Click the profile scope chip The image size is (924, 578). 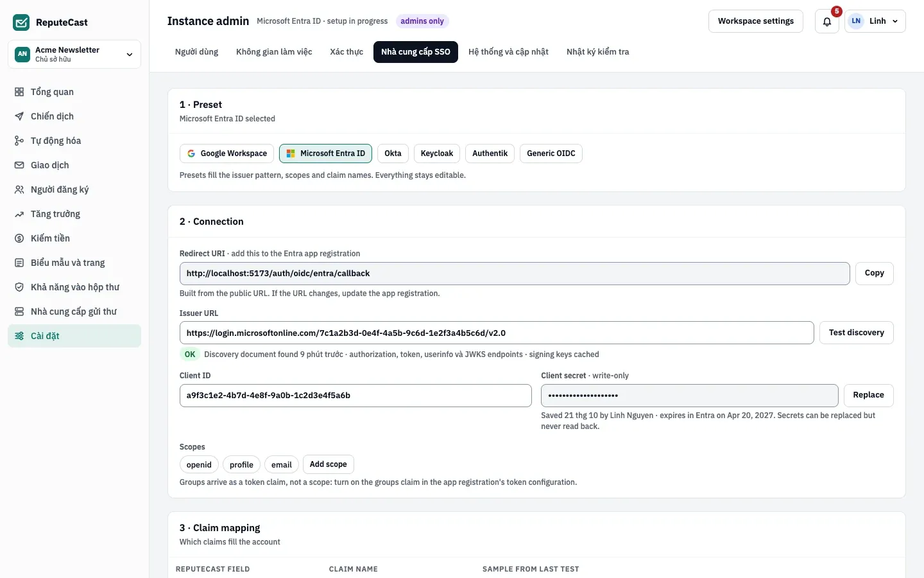click(x=241, y=465)
